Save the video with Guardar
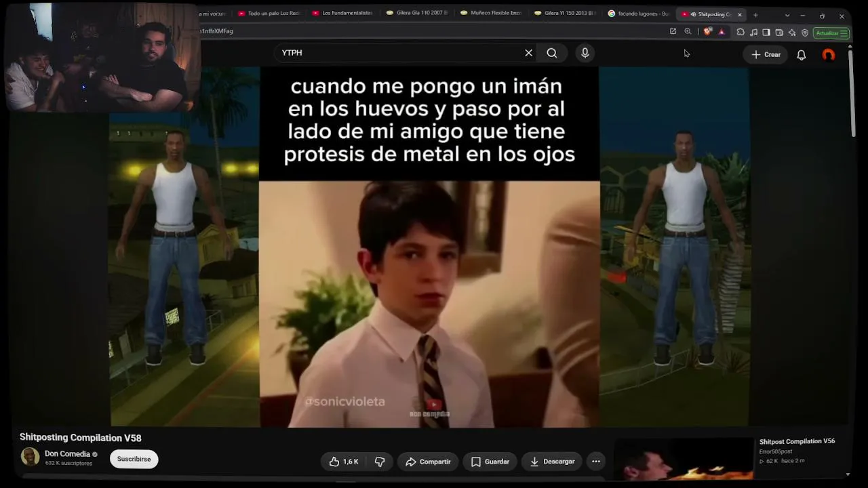Viewport: 868px width, 488px height. click(x=490, y=462)
